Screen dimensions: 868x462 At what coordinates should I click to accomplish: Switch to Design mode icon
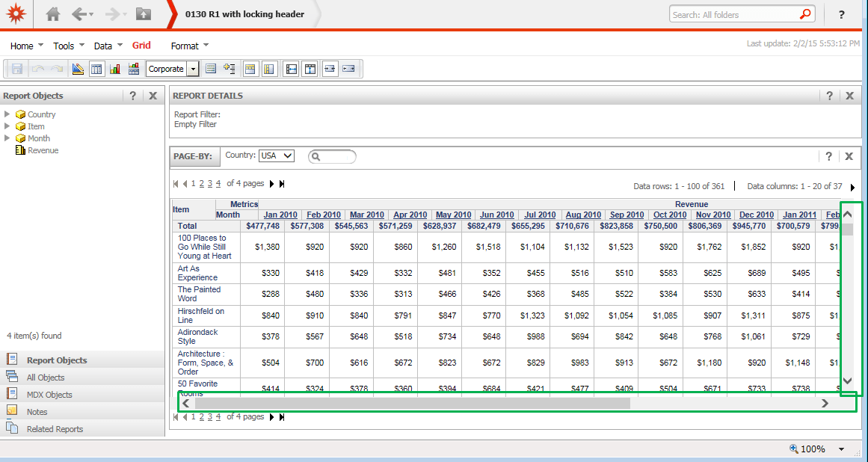[78, 69]
